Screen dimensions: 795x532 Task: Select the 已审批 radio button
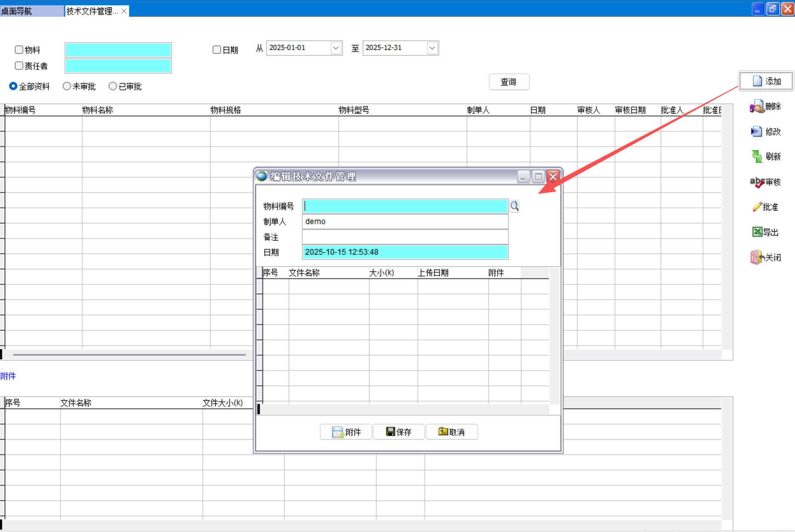(113, 86)
